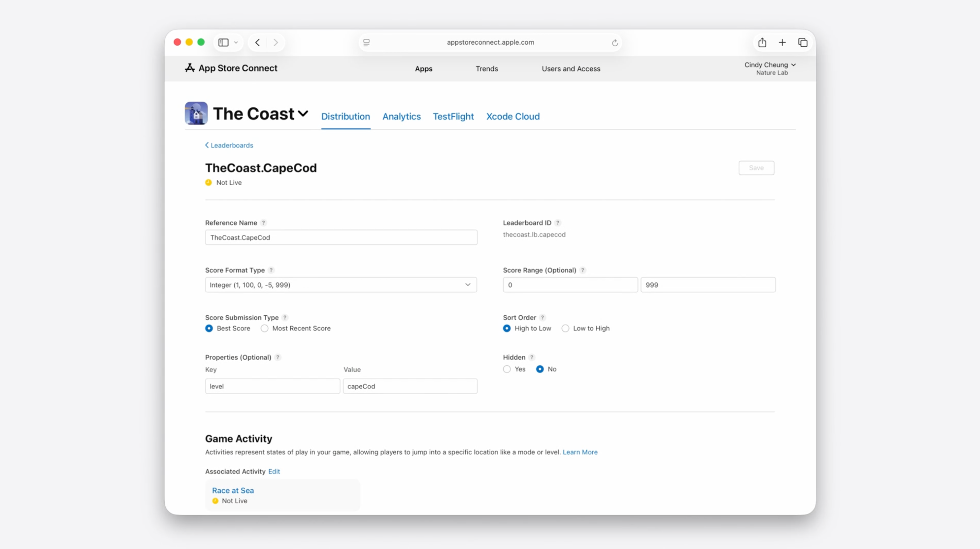Open the Trends menu item
The image size is (980, 549).
tap(487, 69)
